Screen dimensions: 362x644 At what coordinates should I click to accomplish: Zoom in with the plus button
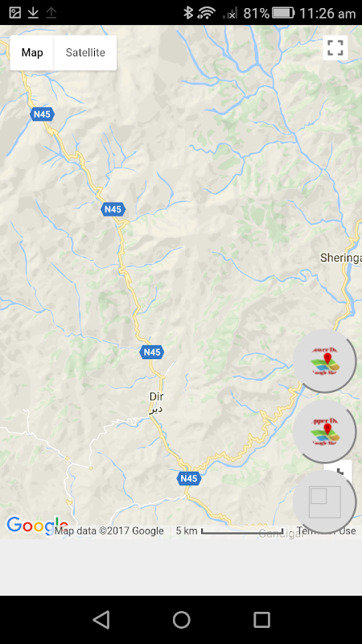(339, 469)
